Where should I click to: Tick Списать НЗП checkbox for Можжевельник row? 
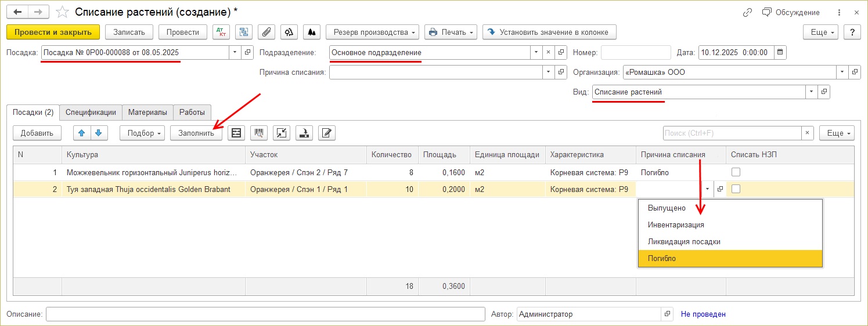click(736, 172)
